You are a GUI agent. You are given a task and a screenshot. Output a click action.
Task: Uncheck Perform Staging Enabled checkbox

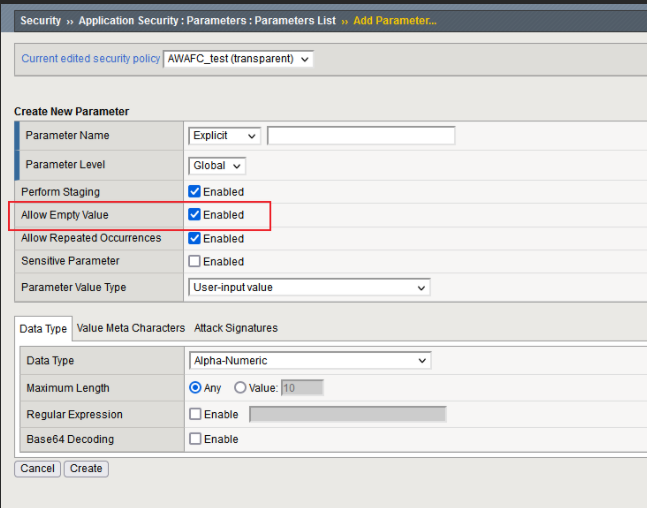pyautogui.click(x=195, y=192)
